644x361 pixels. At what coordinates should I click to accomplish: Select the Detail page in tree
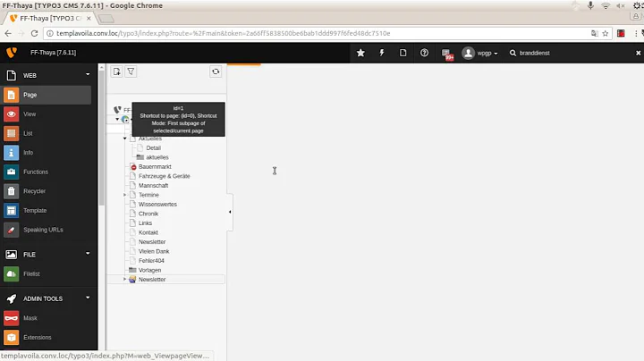pos(154,148)
